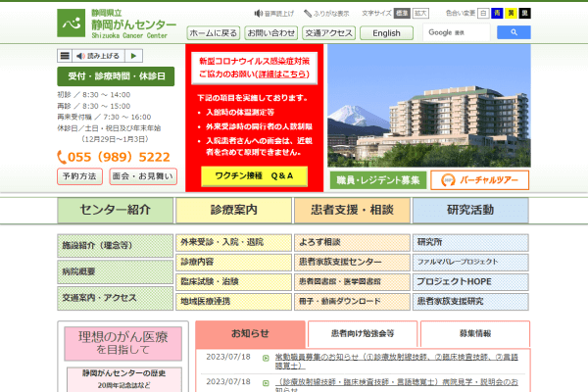Open 臨床試験・治験
This screenshot has width=588, height=392.
[x=233, y=281]
